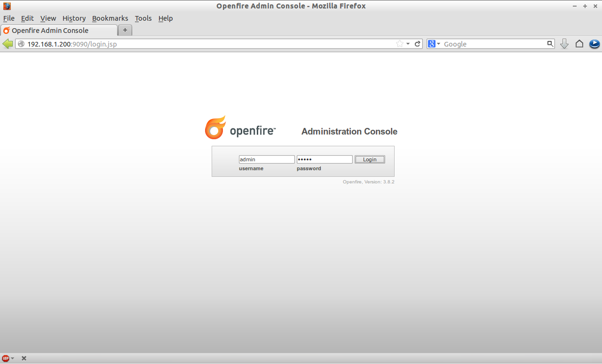Viewport: 602px width, 364px height.
Task: Click the Login button
Action: [x=370, y=159]
